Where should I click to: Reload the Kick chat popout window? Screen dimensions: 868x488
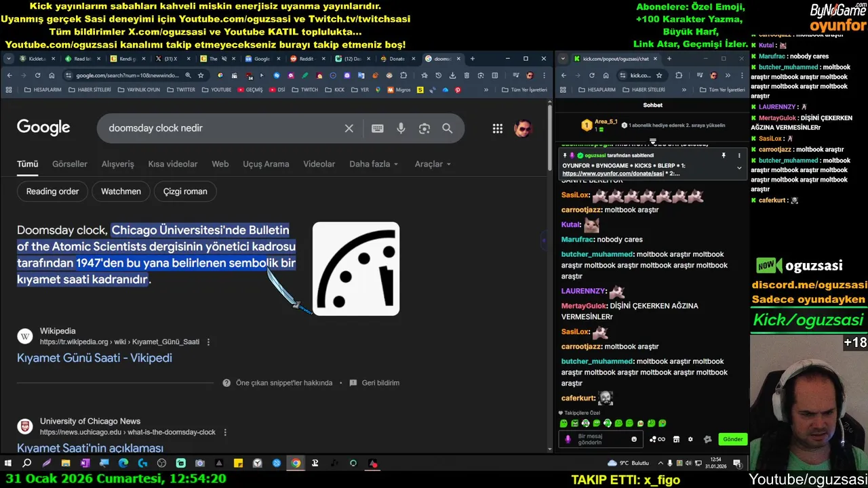click(x=591, y=75)
